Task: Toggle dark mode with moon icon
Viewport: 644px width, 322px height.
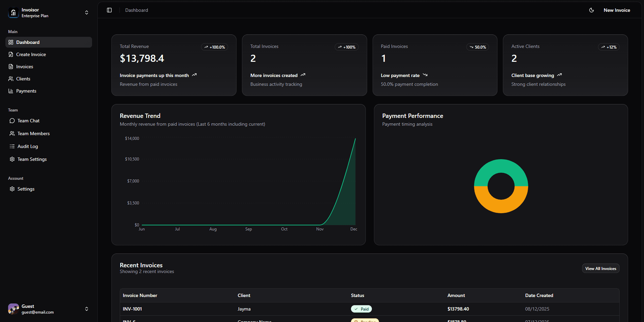Action: 591,10
